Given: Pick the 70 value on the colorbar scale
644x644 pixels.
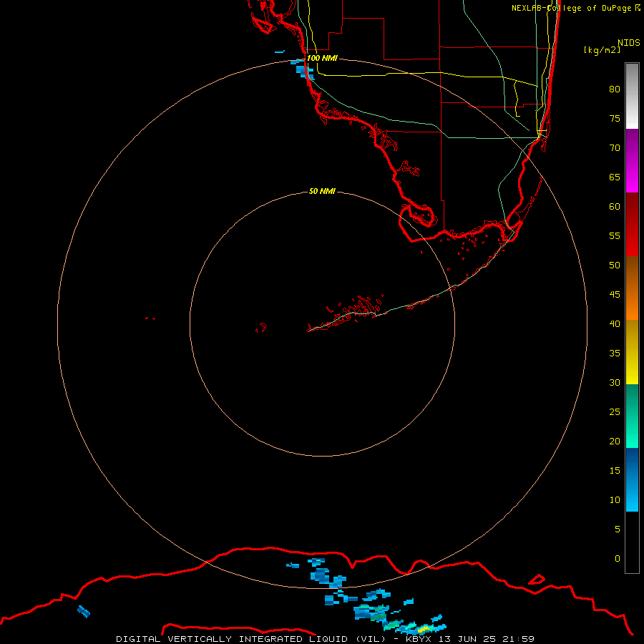Looking at the screenshot, I should click(x=615, y=148).
